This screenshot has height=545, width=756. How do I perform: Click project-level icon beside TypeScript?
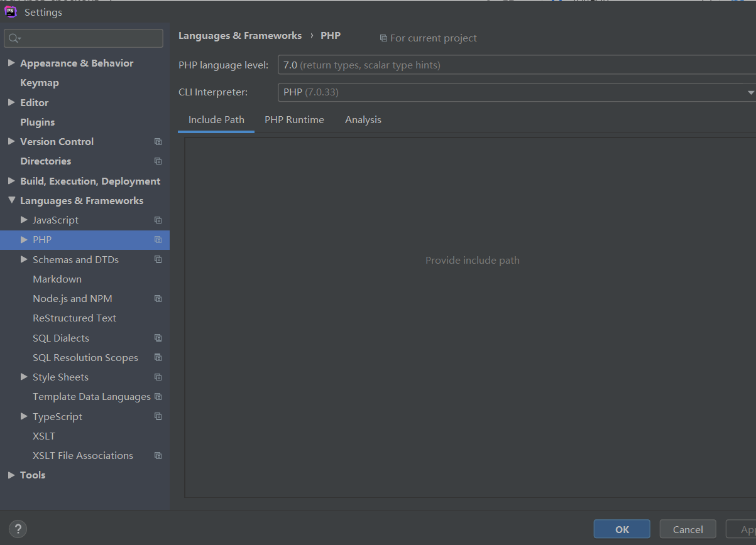click(x=158, y=417)
